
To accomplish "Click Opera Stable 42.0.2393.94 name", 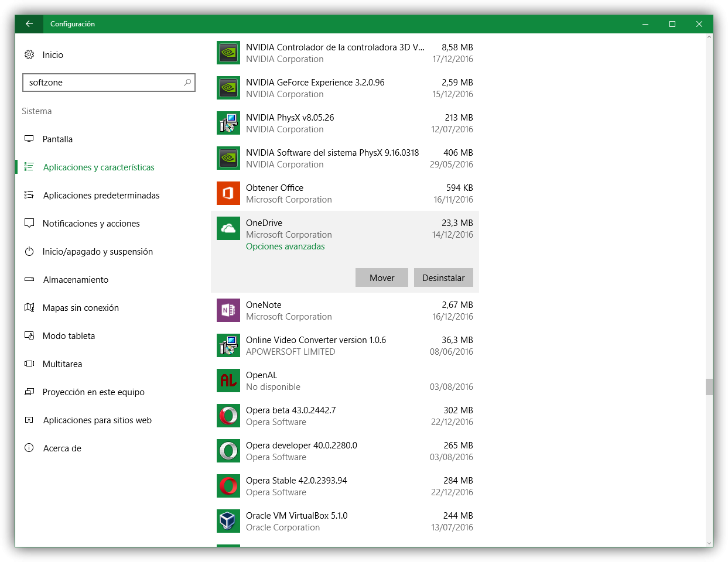I will 296,480.
